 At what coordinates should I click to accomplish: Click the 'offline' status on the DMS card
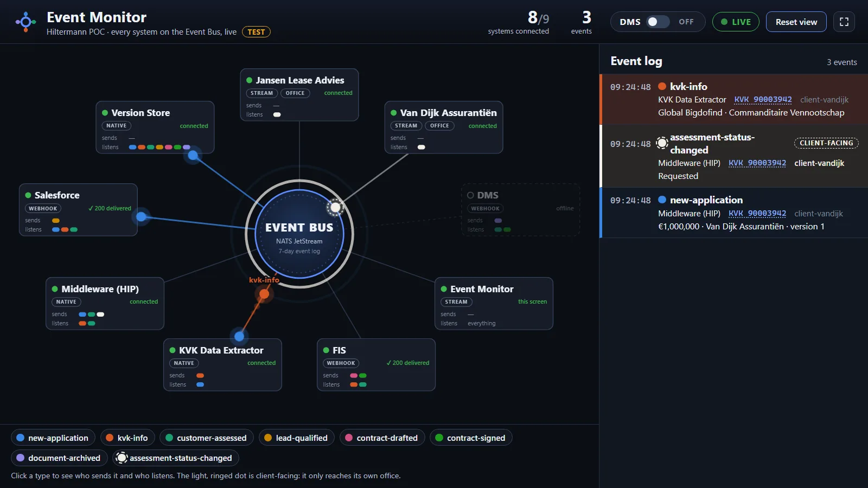[565, 208]
